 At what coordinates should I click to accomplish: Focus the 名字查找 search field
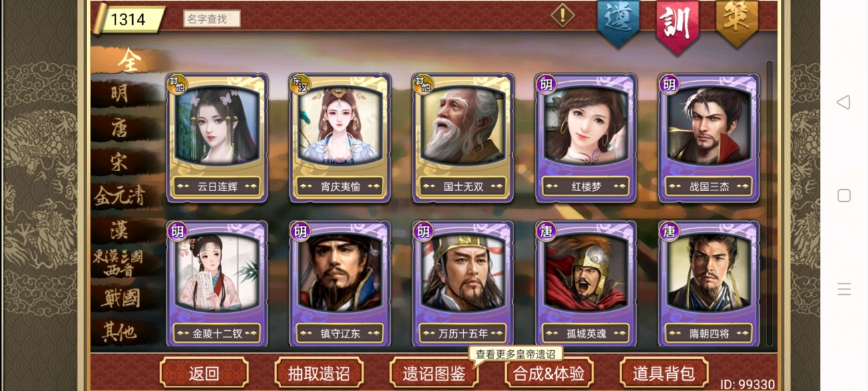point(212,19)
